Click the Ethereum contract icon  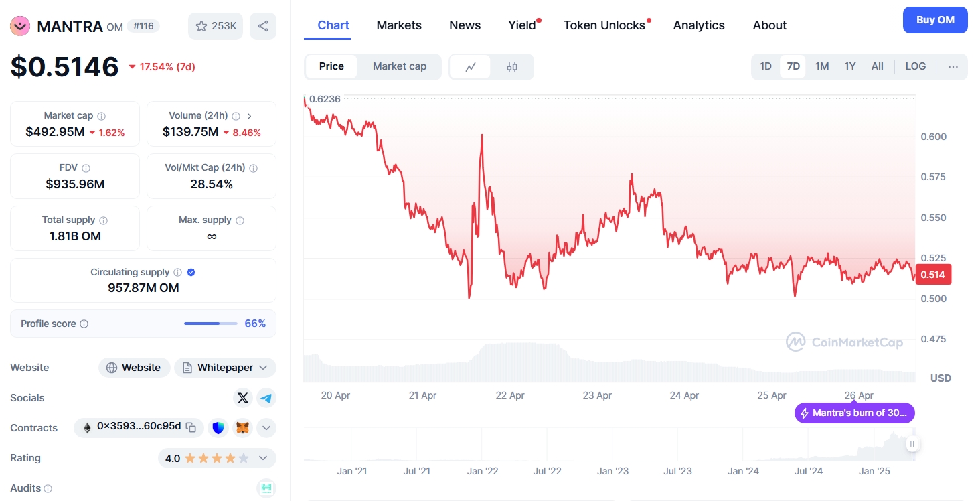coord(86,427)
